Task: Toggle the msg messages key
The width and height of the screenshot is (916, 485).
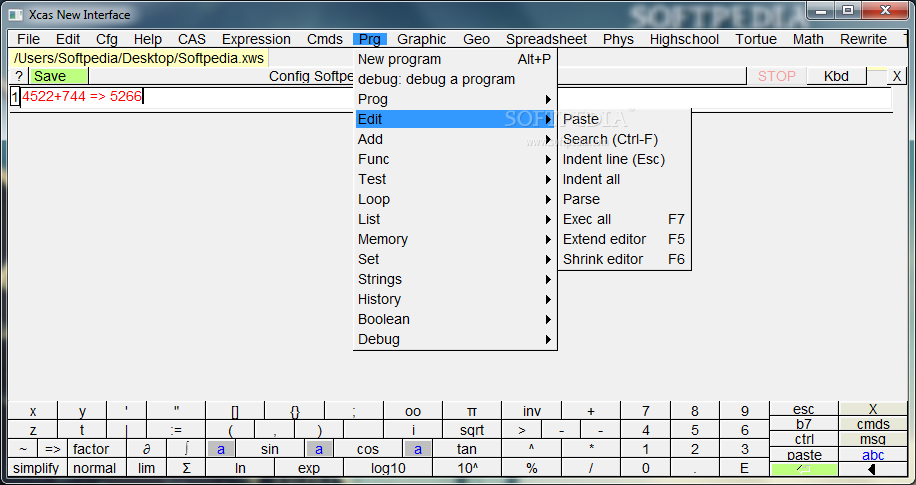Action: 873,439
